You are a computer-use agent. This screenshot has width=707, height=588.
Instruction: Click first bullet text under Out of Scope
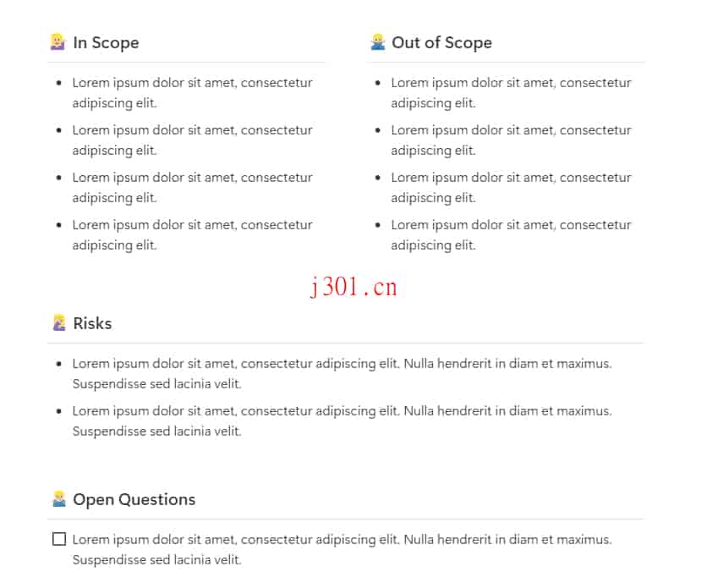pyautogui.click(x=512, y=93)
